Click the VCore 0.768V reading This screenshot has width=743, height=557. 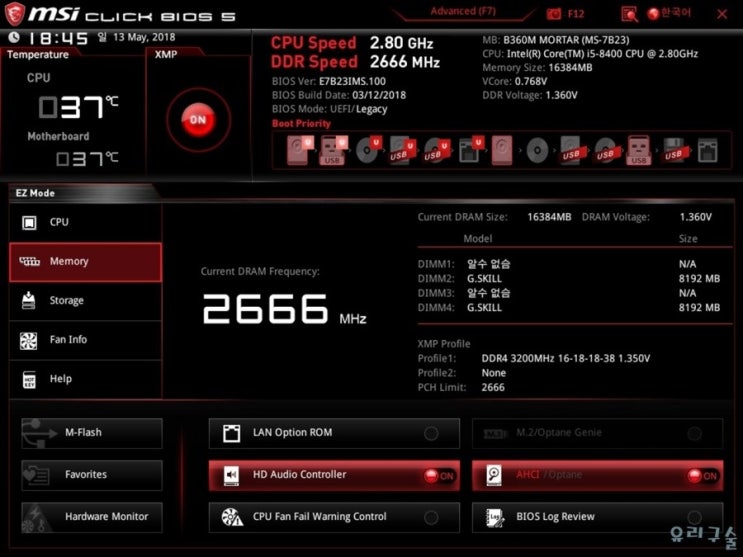coord(515,82)
